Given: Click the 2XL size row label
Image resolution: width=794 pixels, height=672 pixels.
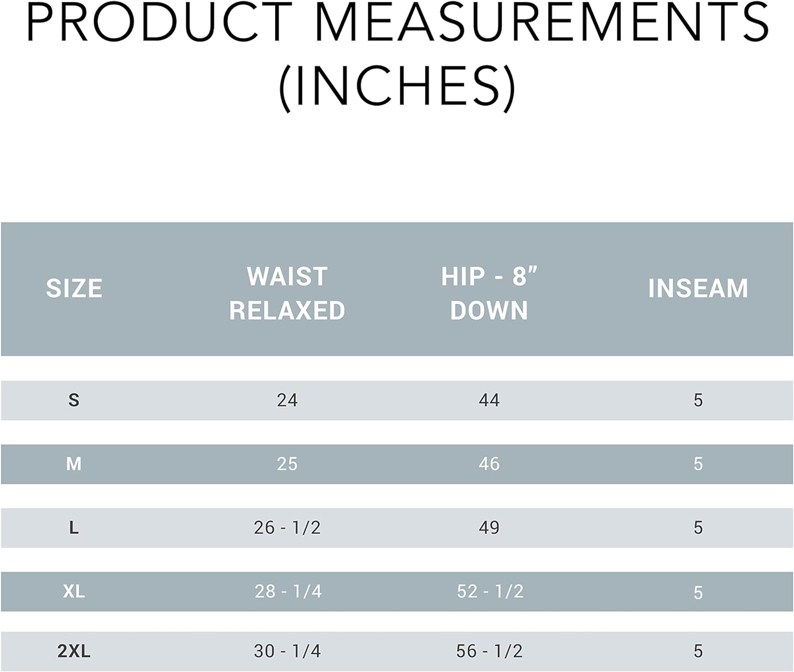Looking at the screenshot, I should pos(74,651).
